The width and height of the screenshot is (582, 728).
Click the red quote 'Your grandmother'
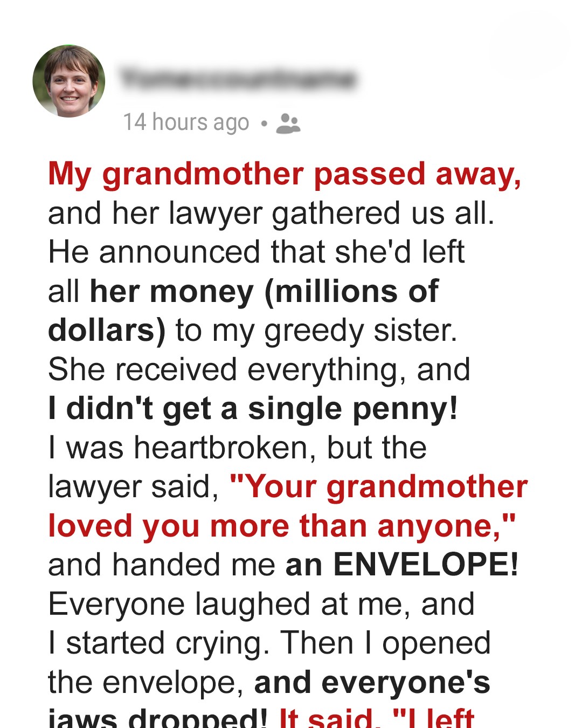tap(379, 487)
